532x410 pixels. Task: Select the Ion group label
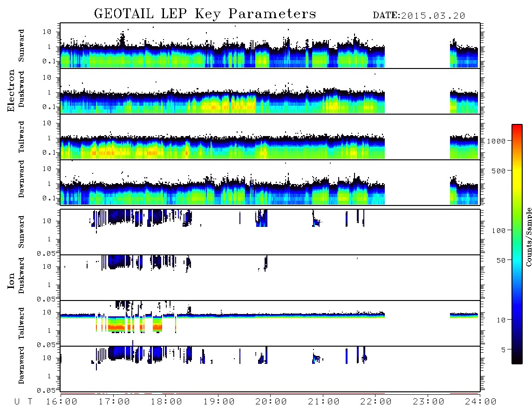point(11,280)
